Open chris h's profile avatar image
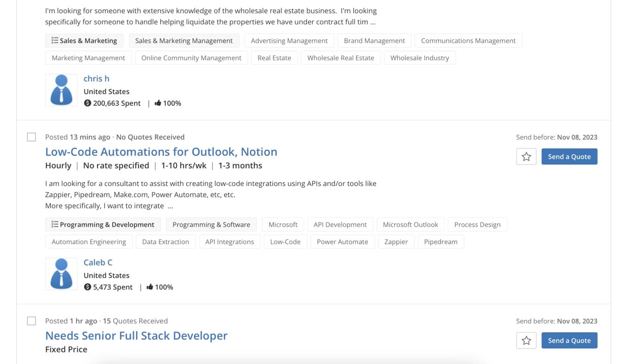Image resolution: width=628 pixels, height=364 pixels. pyautogui.click(x=61, y=90)
